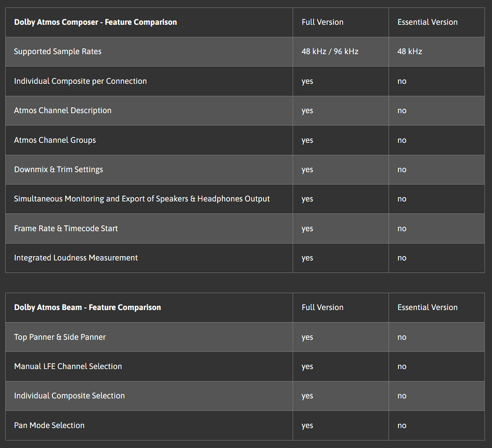The height and width of the screenshot is (448, 492).
Task: Select the Supported Sample Rates row label
Action: (x=58, y=51)
